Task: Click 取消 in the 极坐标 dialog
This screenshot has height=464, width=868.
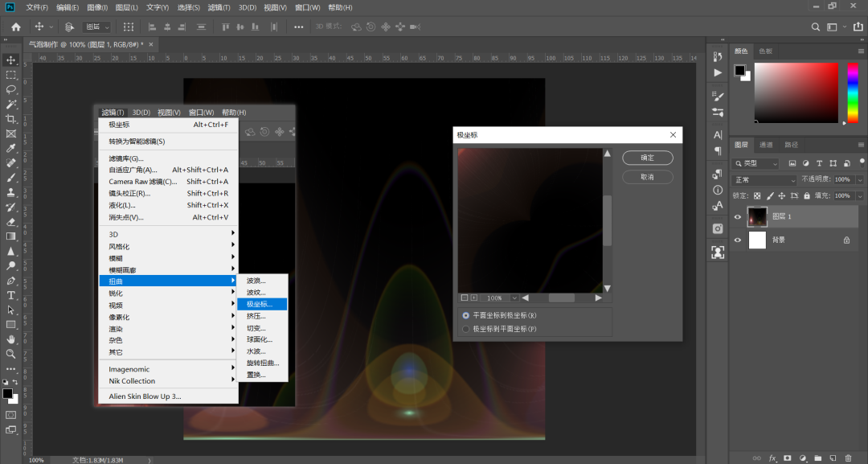Action: click(x=647, y=176)
